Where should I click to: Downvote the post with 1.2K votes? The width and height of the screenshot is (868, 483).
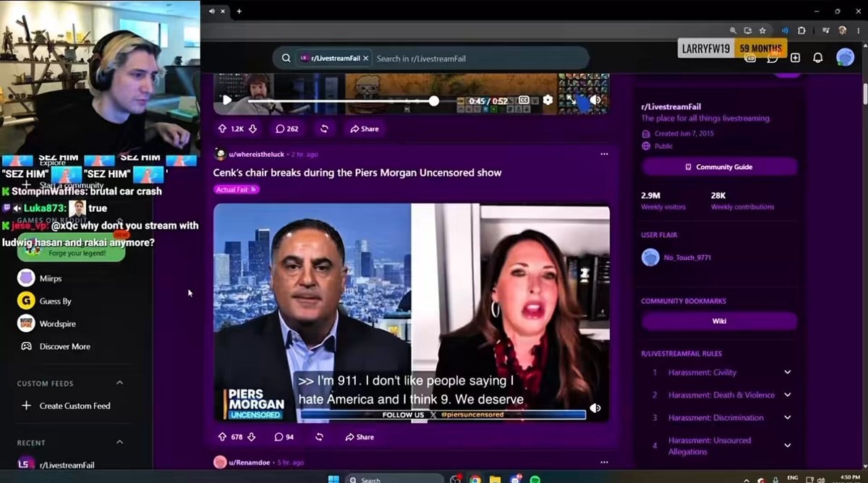[x=252, y=129]
